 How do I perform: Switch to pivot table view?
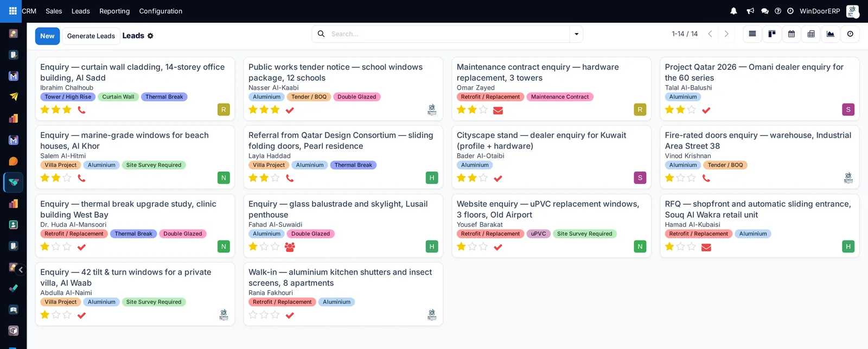click(x=811, y=34)
